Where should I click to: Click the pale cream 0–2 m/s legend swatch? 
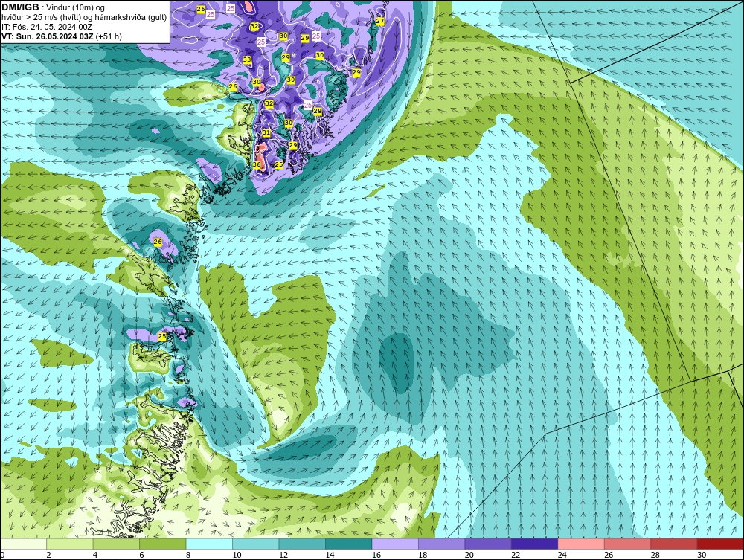click(x=23, y=544)
